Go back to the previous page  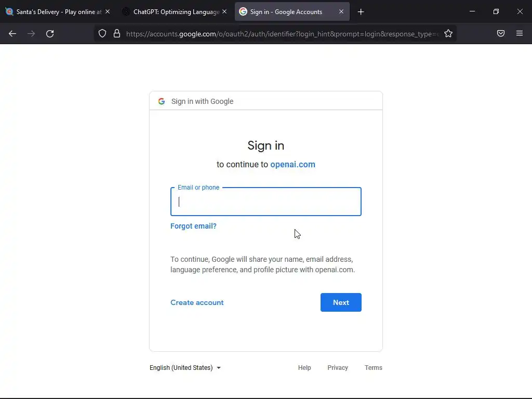12,34
